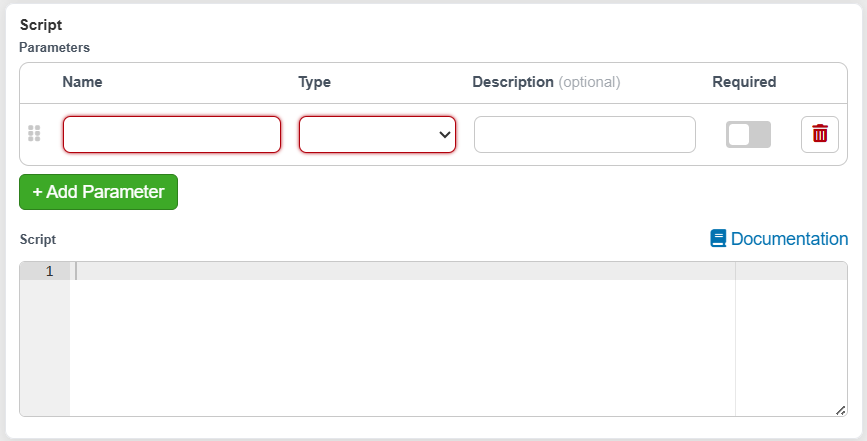The width and height of the screenshot is (867, 441).
Task: Focus the parameter Name field
Action: coord(172,134)
